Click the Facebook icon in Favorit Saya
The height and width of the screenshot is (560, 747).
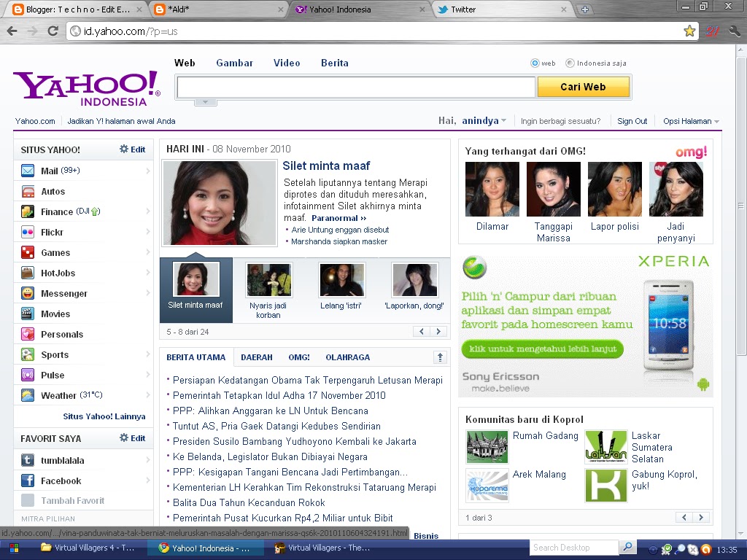[28, 481]
